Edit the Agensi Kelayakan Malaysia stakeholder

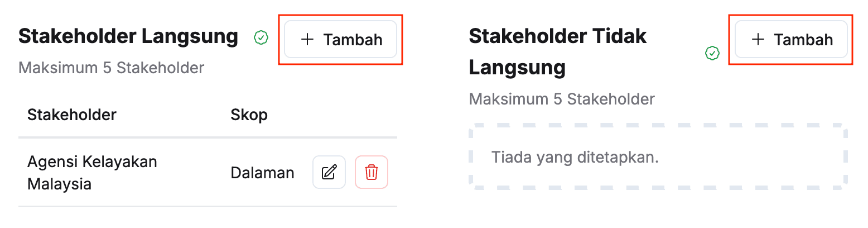[329, 172]
